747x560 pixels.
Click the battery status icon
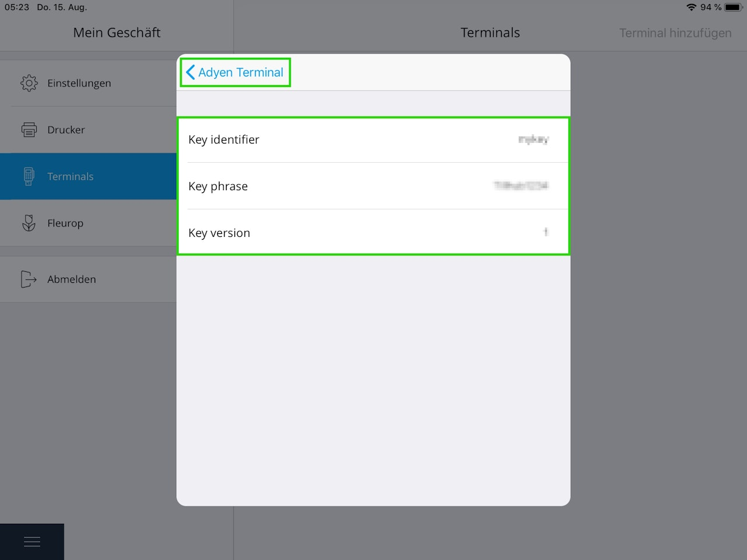[734, 7]
